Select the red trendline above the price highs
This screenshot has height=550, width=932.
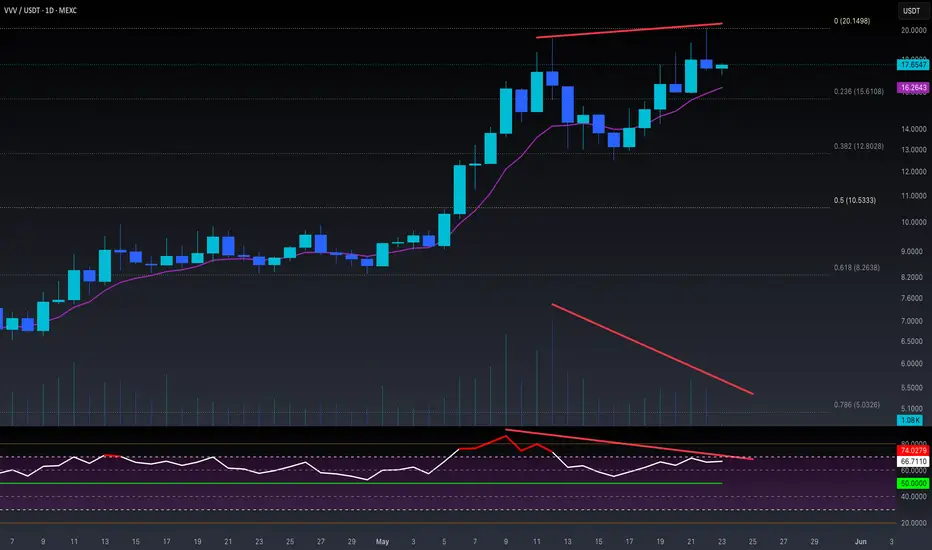[629, 30]
